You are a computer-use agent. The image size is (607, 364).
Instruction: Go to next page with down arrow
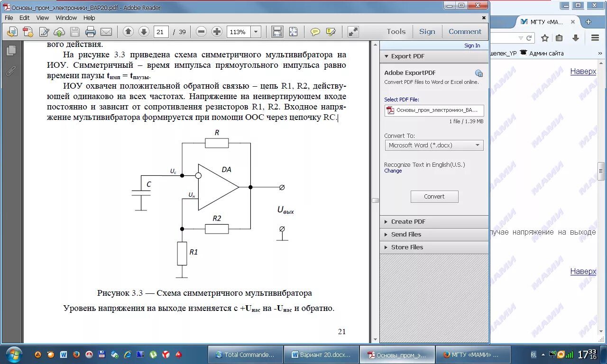[x=144, y=32]
